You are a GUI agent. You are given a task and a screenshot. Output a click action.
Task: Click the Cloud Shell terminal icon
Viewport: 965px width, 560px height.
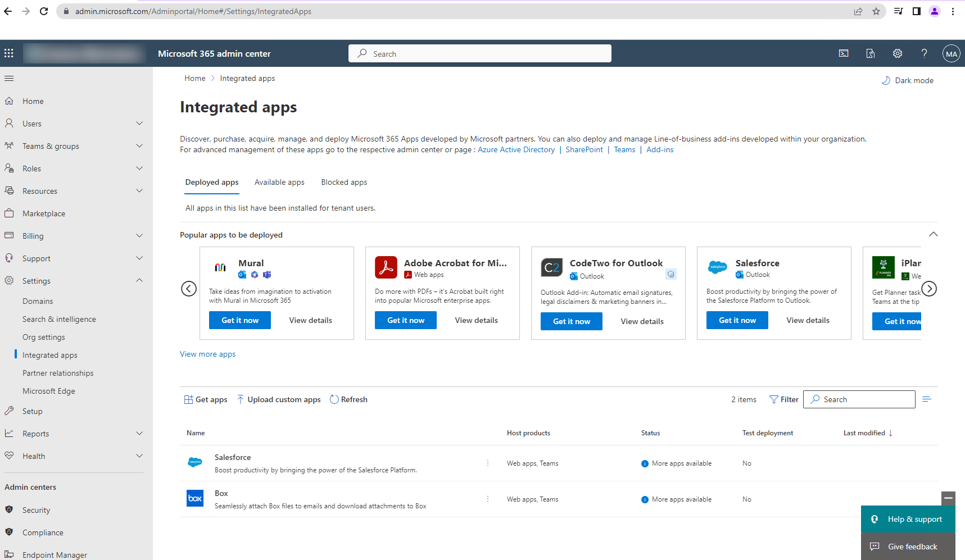[x=844, y=53]
